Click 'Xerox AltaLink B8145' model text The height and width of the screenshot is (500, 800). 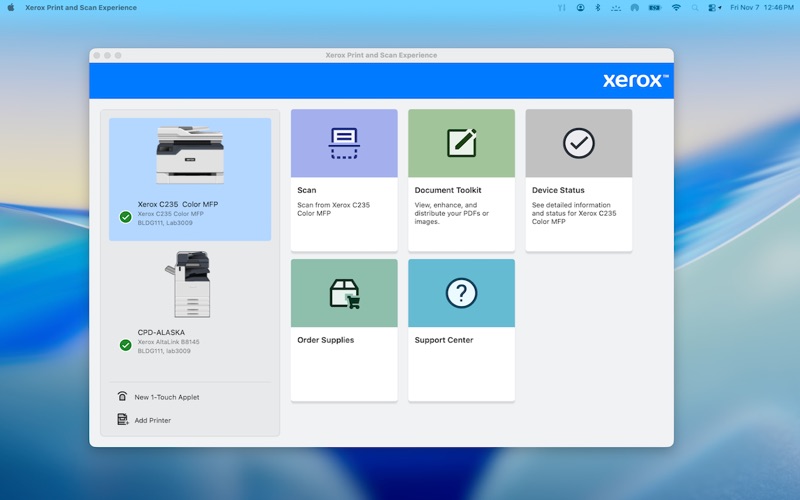point(168,342)
